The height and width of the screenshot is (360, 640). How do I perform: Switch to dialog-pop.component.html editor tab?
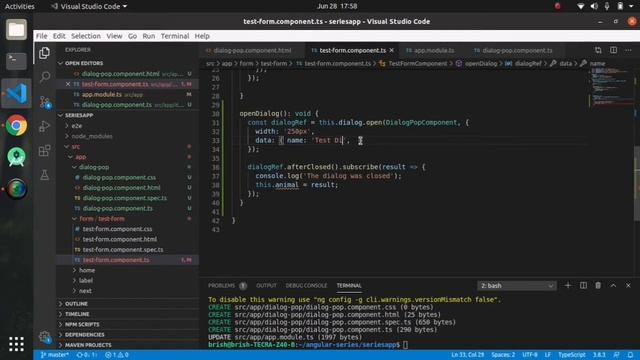tap(252, 50)
